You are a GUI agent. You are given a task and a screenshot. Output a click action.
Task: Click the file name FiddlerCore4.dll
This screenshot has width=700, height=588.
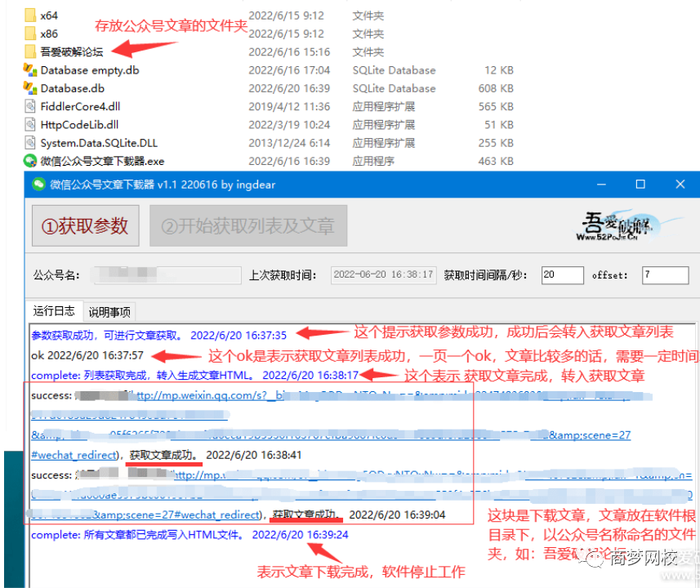point(80,107)
